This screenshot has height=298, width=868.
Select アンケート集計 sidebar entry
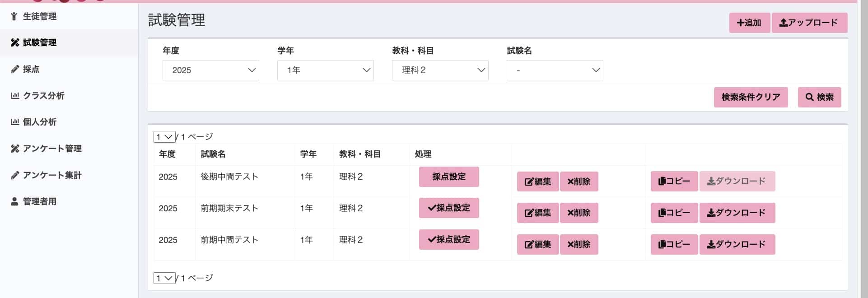[x=52, y=175]
